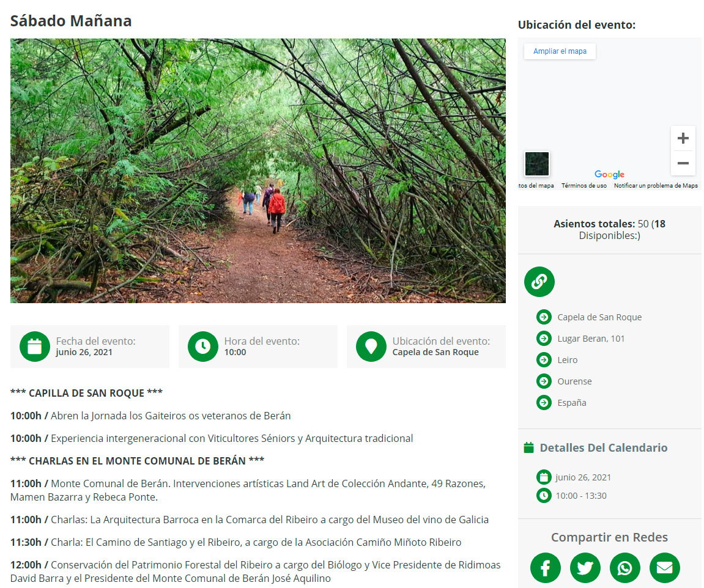This screenshot has width=704, height=588.
Task: Open the Ampliar el mapa link
Action: tap(560, 51)
